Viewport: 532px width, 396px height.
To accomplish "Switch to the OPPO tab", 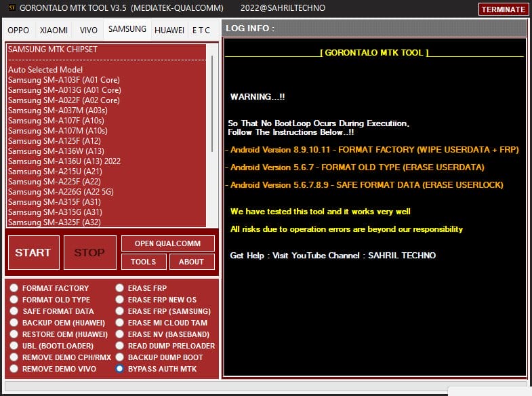I will tap(18, 31).
